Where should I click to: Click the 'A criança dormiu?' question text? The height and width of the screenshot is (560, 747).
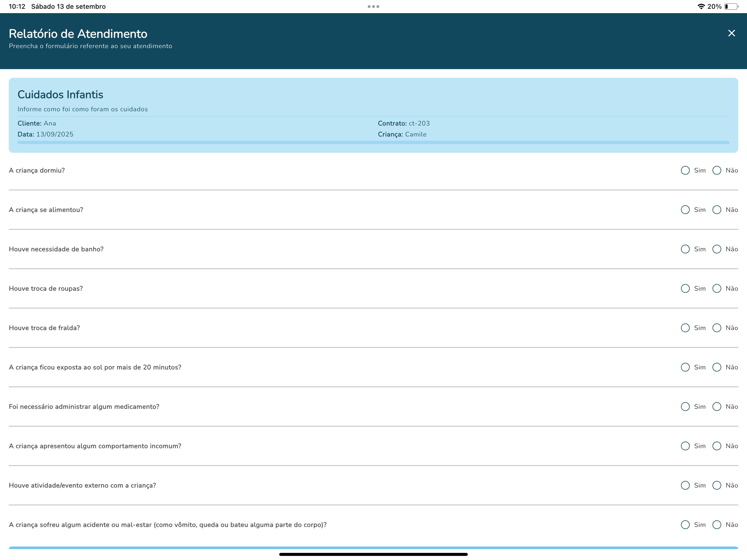(x=37, y=170)
